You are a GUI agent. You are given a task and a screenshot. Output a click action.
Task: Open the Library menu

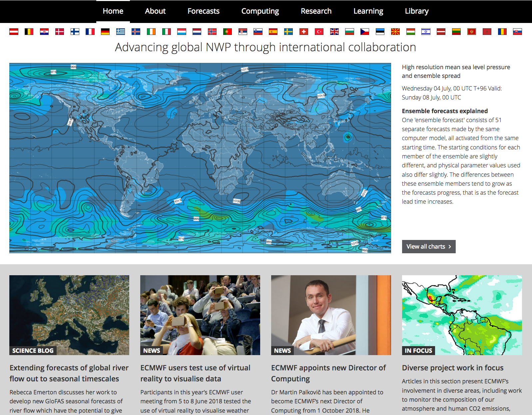tap(417, 11)
